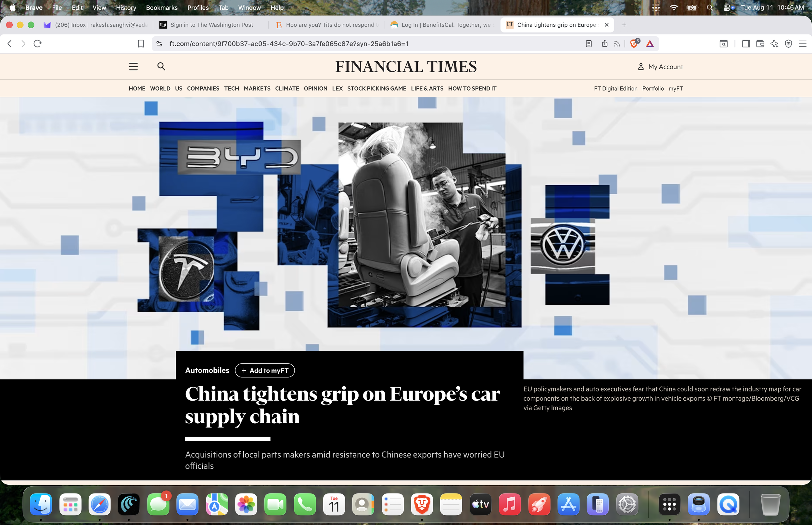The image size is (812, 525).
Task: Switch to the Inbox mail tab
Action: [x=96, y=25]
